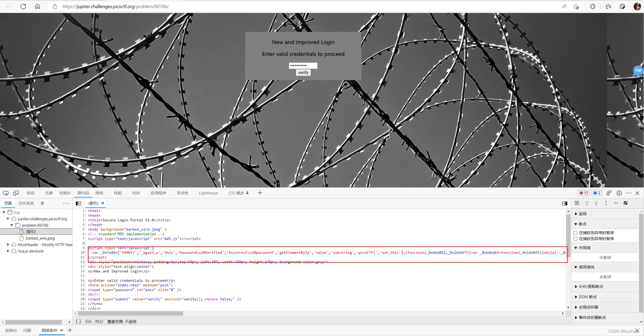Collapse jupiter.challenges.picoctf.org tree node
This screenshot has width=644, height=336.
(x=8, y=219)
